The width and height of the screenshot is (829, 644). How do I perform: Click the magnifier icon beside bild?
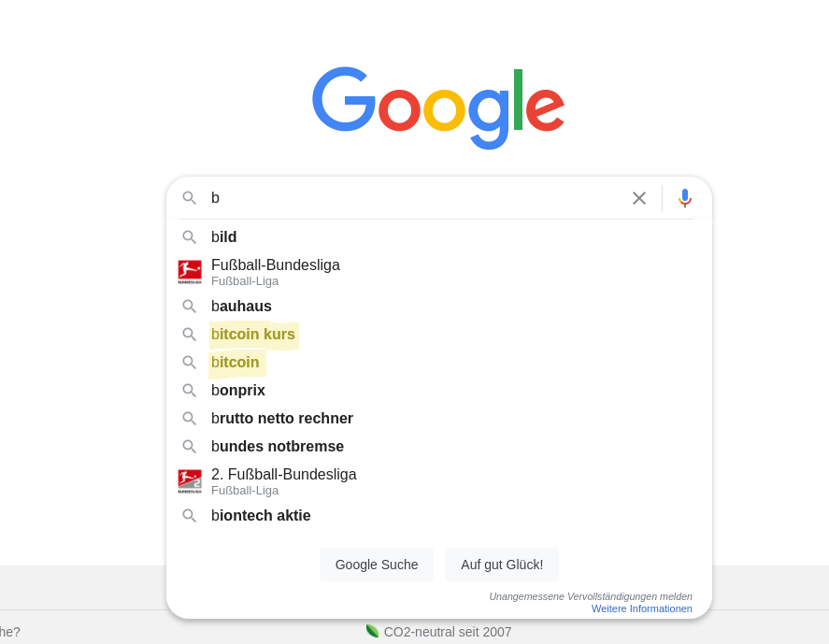(x=190, y=236)
